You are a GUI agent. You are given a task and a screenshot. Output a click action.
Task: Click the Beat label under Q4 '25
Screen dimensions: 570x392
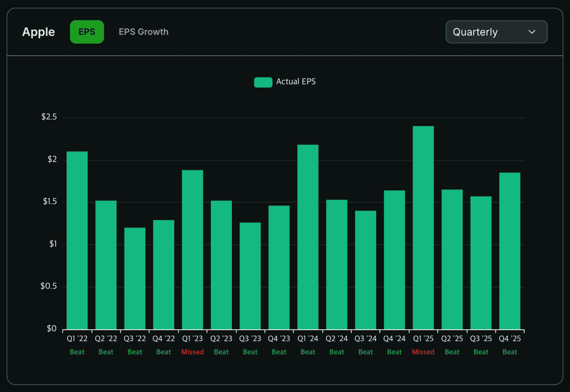(509, 351)
